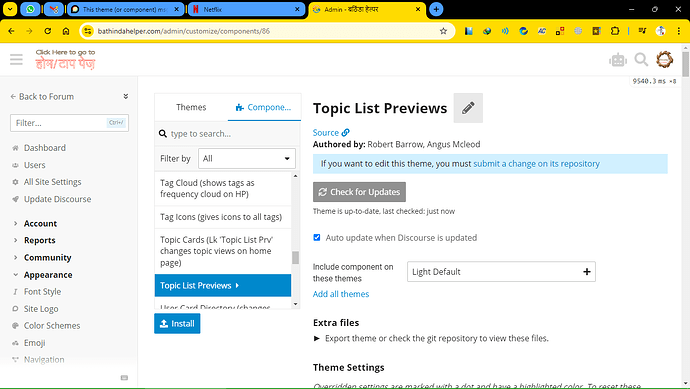Viewport: 690px width, 389px height.
Task: Open the hamburger sidebar menu icon
Action: pos(16,59)
